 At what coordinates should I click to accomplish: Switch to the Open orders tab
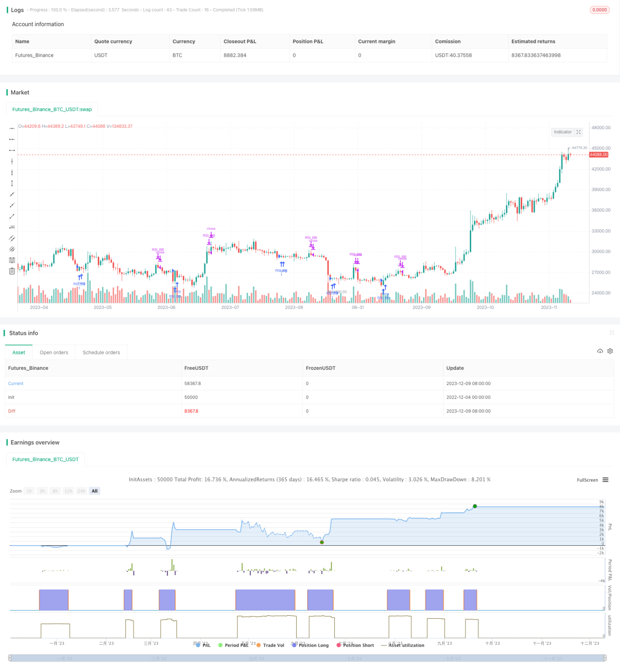(54, 353)
